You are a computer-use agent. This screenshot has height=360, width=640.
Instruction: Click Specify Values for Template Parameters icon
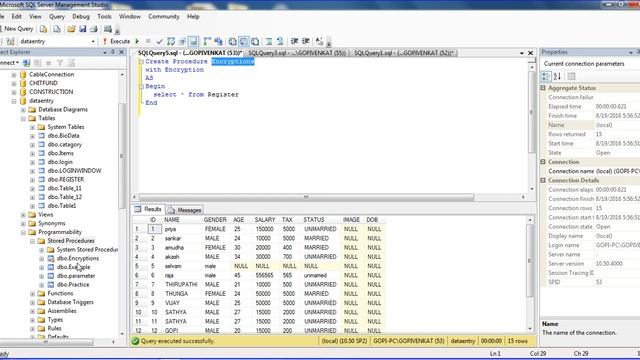319,41
